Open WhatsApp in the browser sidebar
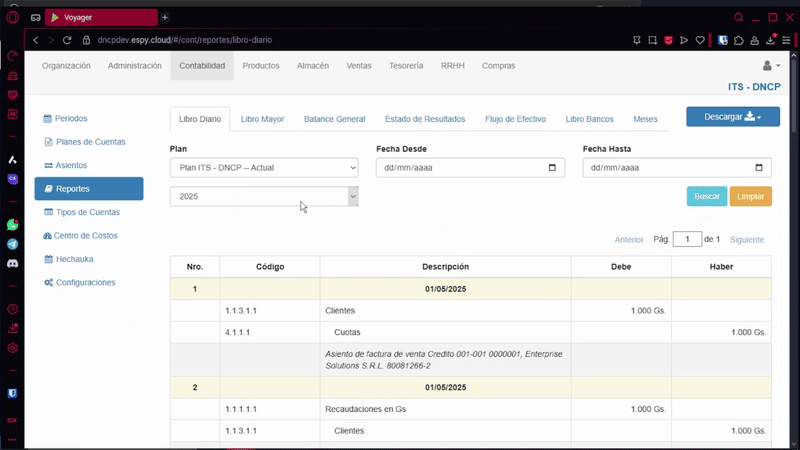The width and height of the screenshot is (800, 450). coord(13,225)
